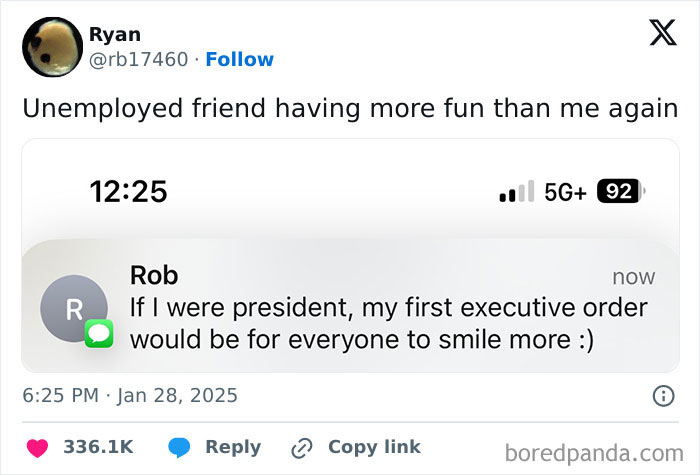700x475 pixels.
Task: Open Ryan's profile avatar
Action: pyautogui.click(x=51, y=46)
